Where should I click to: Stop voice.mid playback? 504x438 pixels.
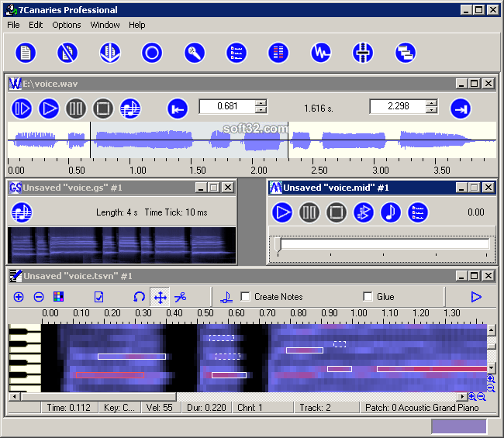337,212
